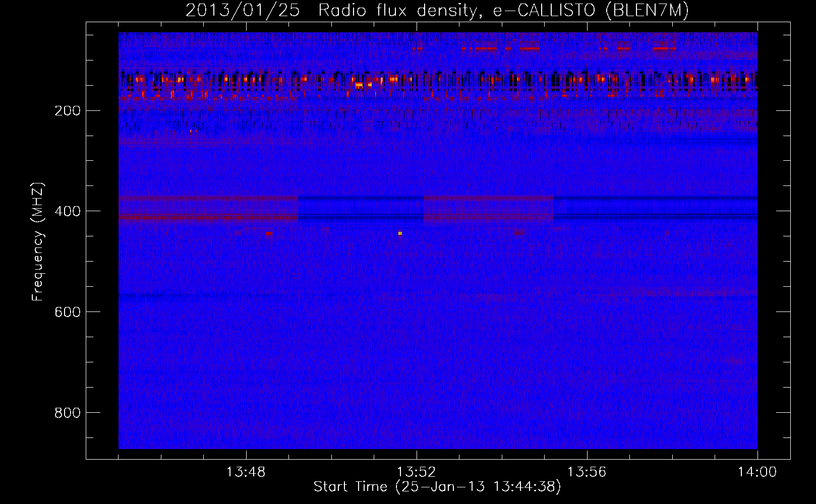Image resolution: width=816 pixels, height=504 pixels.
Task: Click the 800 frequency tick label
Action: pyautogui.click(x=67, y=413)
